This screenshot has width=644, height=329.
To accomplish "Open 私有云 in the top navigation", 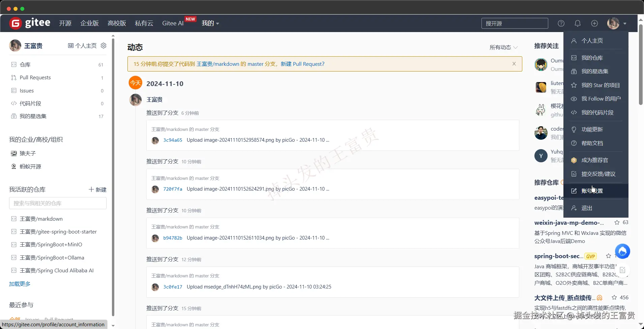I will point(144,23).
